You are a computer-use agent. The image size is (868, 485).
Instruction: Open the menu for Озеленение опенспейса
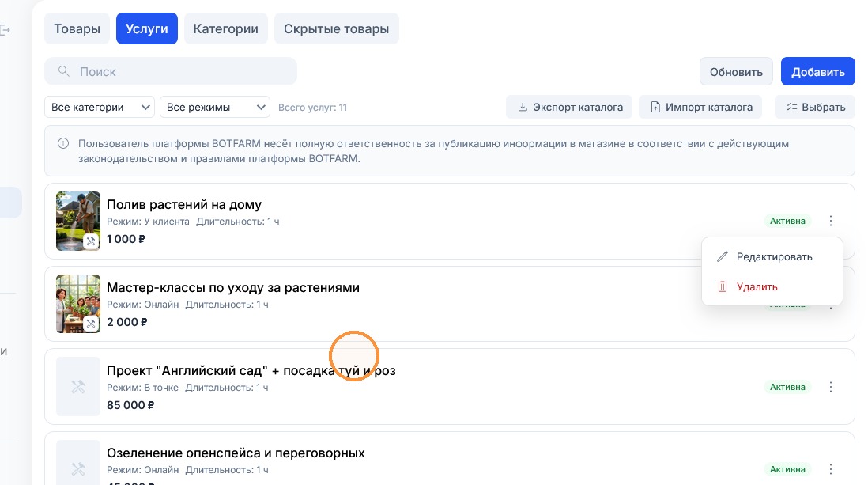pyautogui.click(x=831, y=469)
